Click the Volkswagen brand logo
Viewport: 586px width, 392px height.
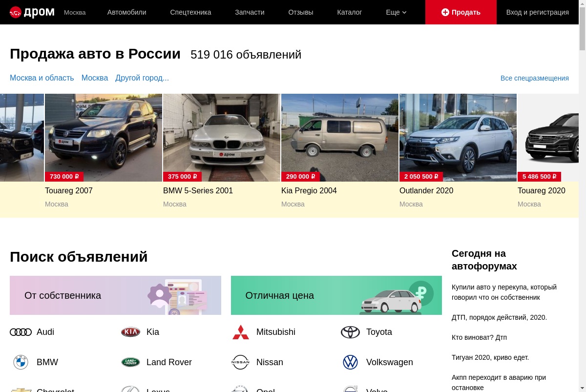[350, 362]
